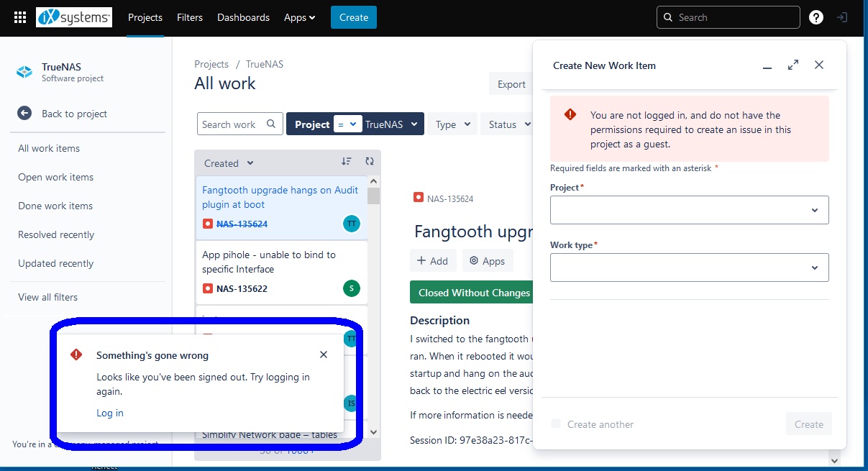Viewport: 868px width, 471px height.
Task: Open the app switcher grid menu
Action: [x=20, y=17]
